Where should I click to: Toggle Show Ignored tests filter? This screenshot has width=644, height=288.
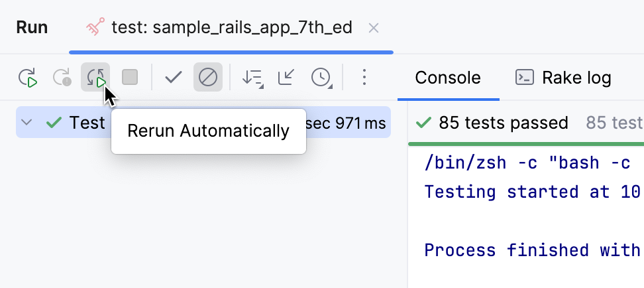tap(208, 78)
